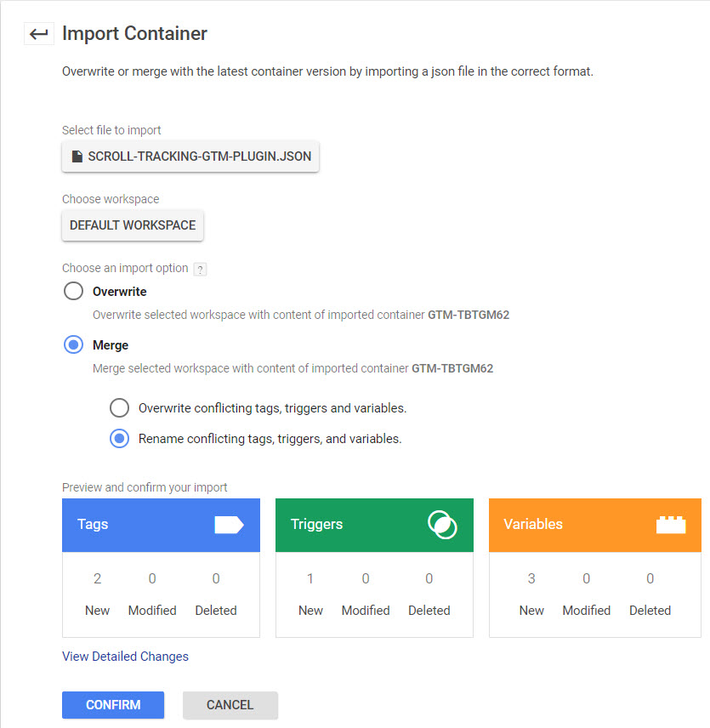The image size is (710, 728).
Task: Click the file icon beside the JSON filename
Action: coord(77,156)
